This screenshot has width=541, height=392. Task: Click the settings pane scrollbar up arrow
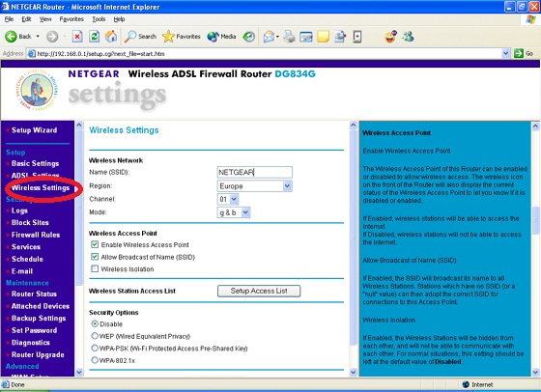click(353, 125)
